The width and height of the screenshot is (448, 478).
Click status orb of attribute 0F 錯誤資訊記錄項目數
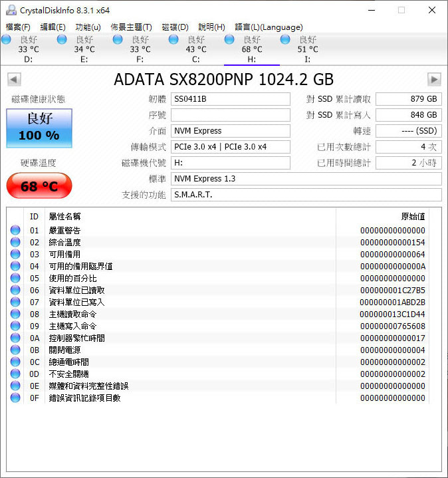tap(15, 398)
